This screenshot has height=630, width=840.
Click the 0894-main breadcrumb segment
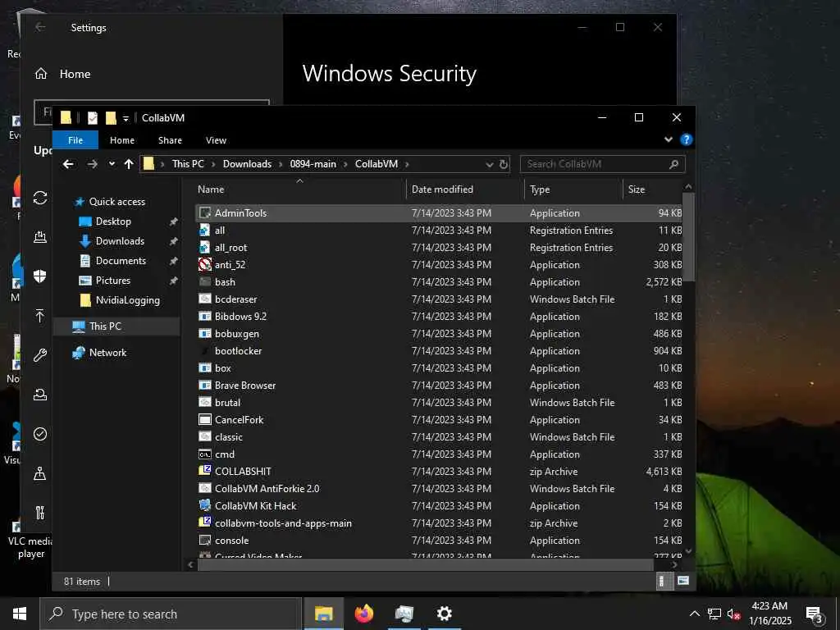(x=313, y=164)
